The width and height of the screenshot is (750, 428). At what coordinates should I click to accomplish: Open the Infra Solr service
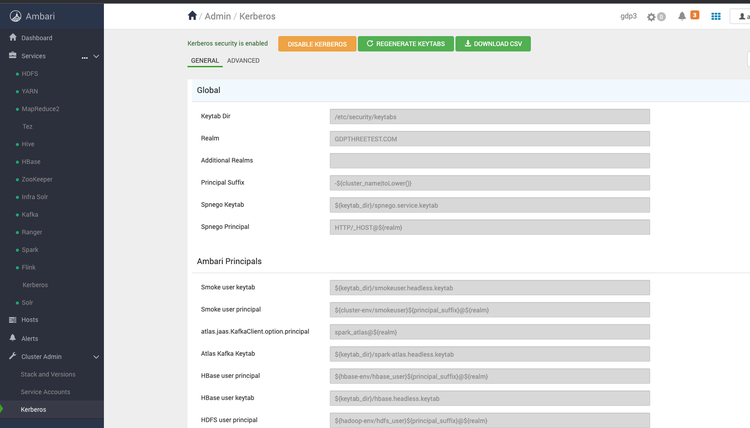pyautogui.click(x=34, y=197)
